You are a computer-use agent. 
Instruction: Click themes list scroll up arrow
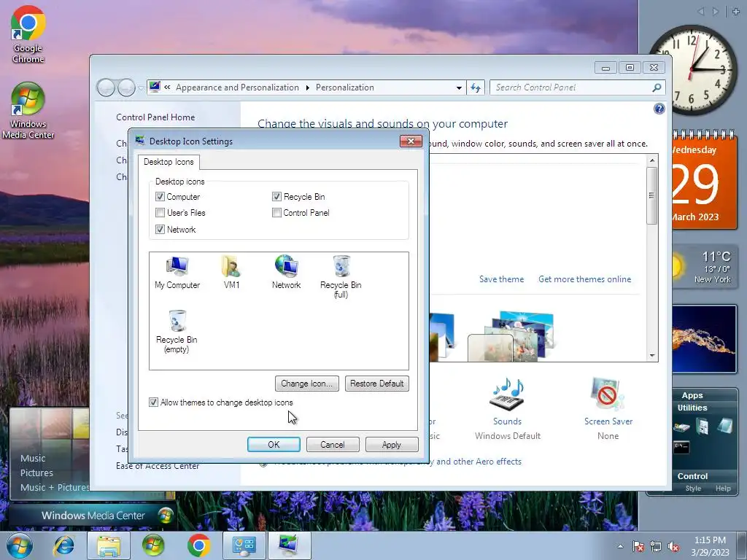652,160
